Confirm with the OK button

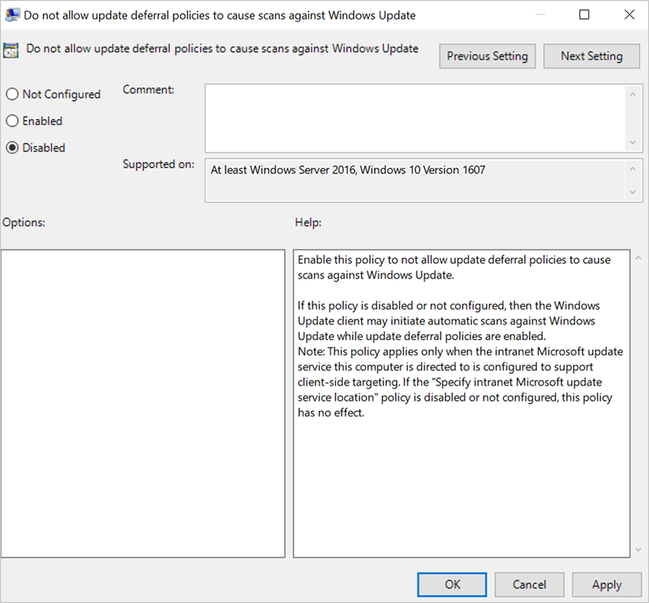(x=452, y=584)
